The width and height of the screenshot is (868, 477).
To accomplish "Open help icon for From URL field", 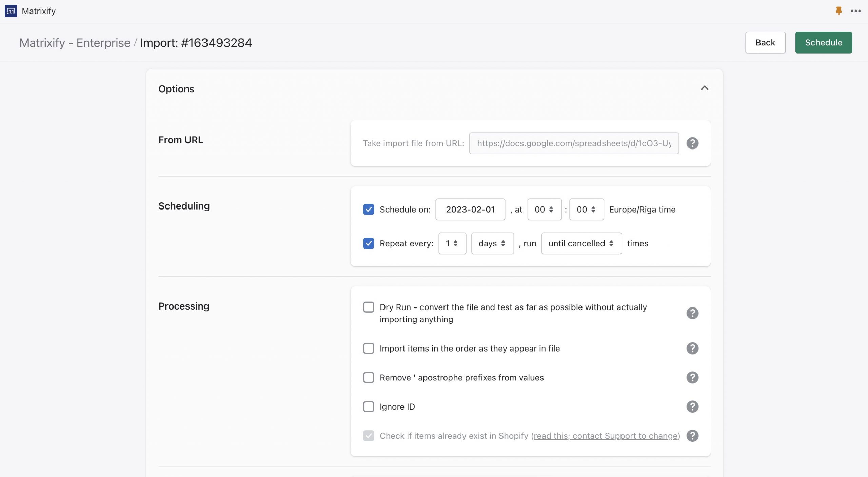I will coord(692,143).
